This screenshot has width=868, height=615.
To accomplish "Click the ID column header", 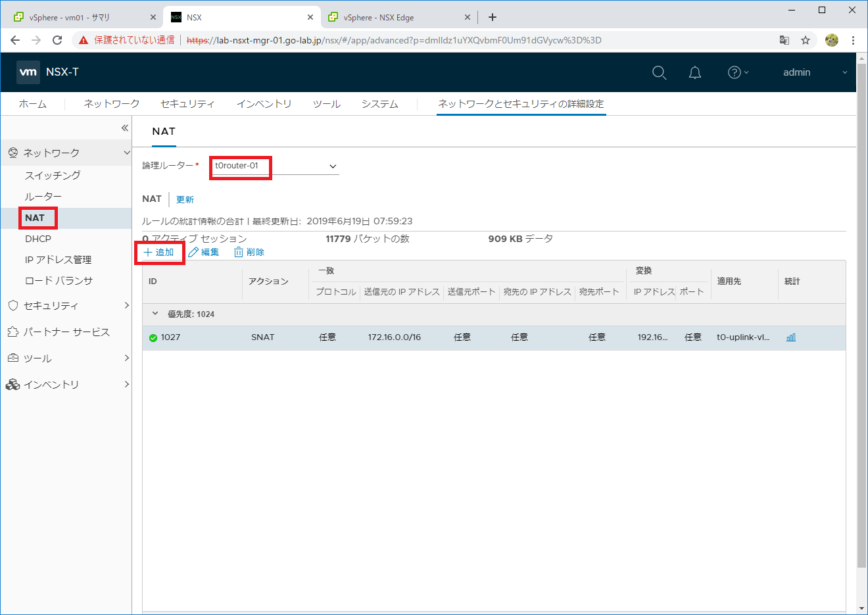I will (x=153, y=282).
